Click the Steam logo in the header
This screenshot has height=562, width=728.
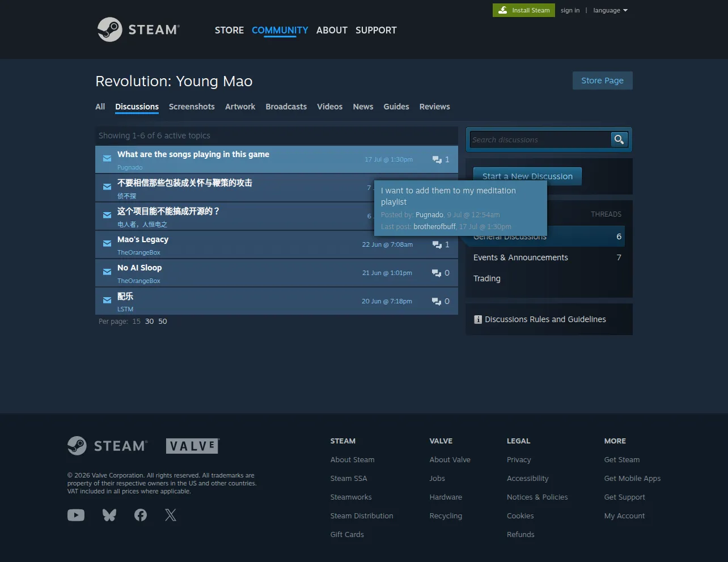[x=138, y=29]
